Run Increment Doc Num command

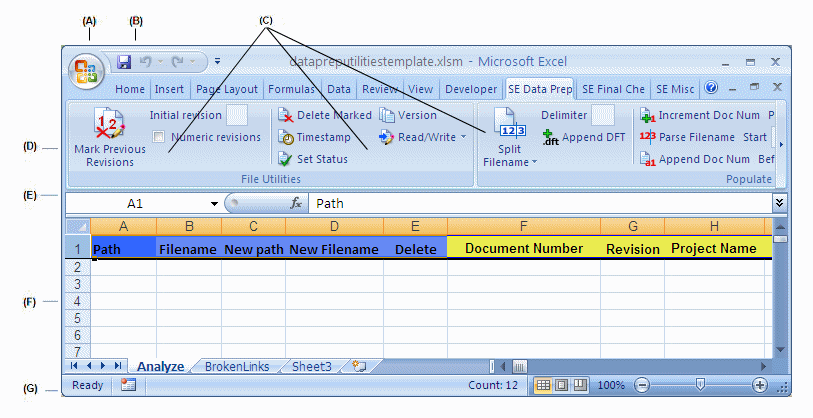coord(699,115)
